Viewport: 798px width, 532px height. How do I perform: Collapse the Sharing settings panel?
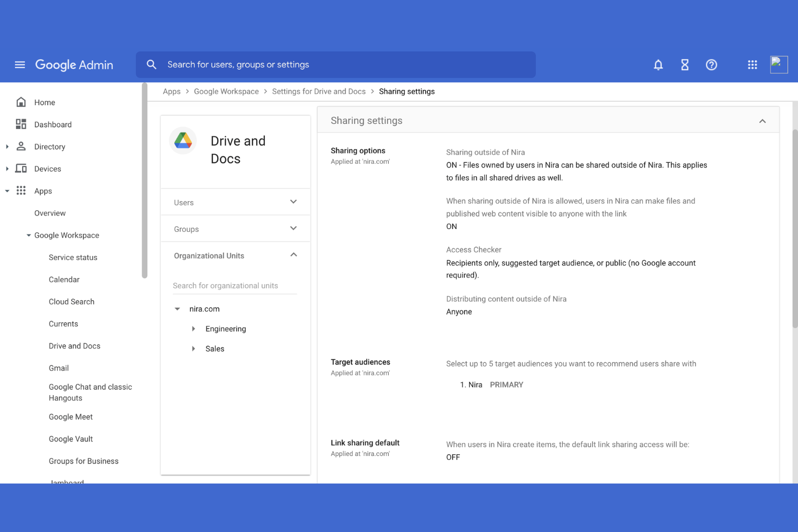[x=762, y=121]
